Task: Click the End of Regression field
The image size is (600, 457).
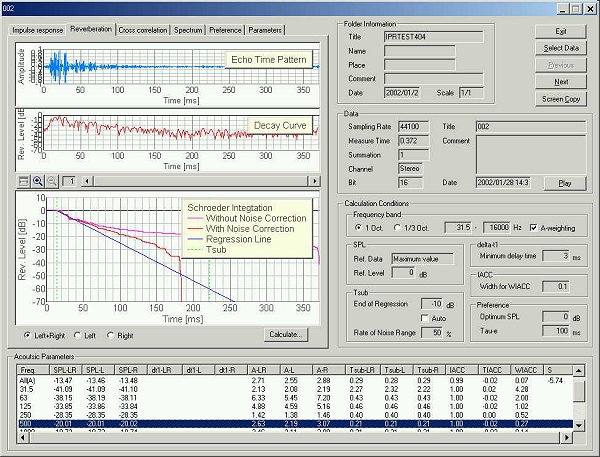Action: [x=432, y=304]
